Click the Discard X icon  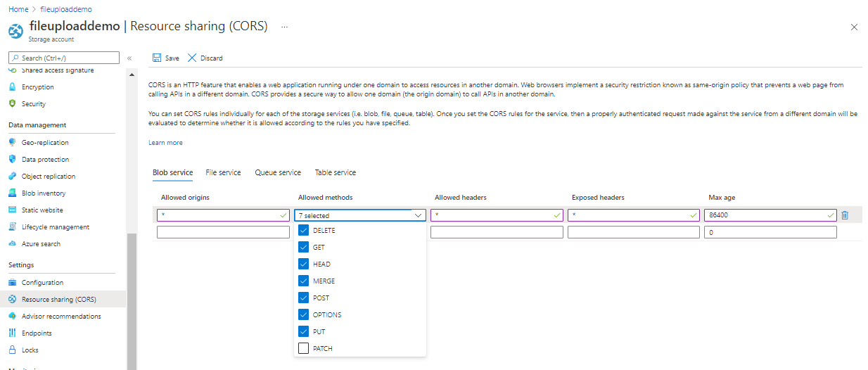pyautogui.click(x=192, y=58)
